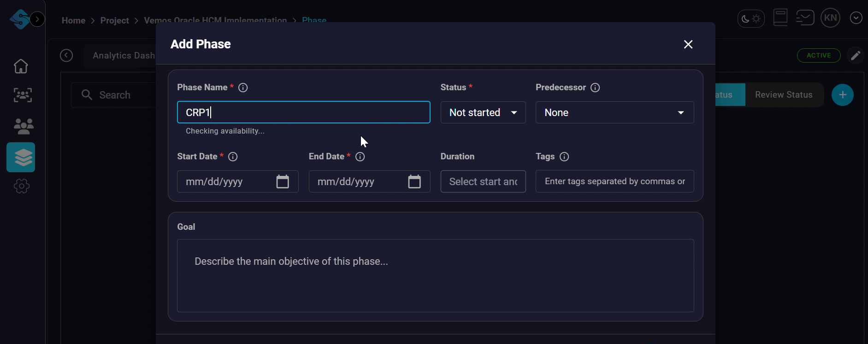Open the layers projects icon in sidebar
The image size is (868, 344).
coord(21,157)
